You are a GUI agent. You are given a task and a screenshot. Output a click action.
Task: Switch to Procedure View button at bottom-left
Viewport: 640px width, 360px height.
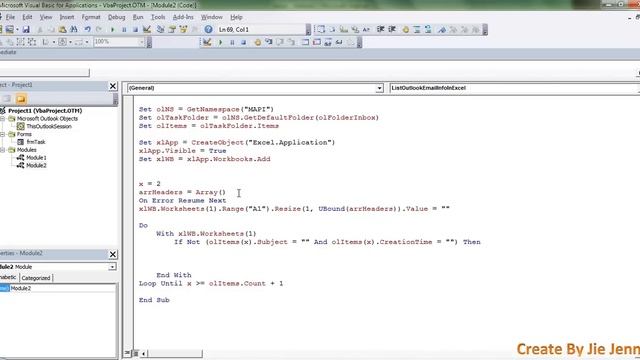128,353
